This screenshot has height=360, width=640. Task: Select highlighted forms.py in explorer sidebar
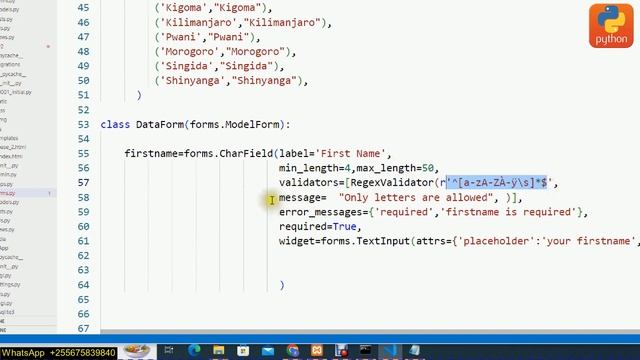coord(27,193)
